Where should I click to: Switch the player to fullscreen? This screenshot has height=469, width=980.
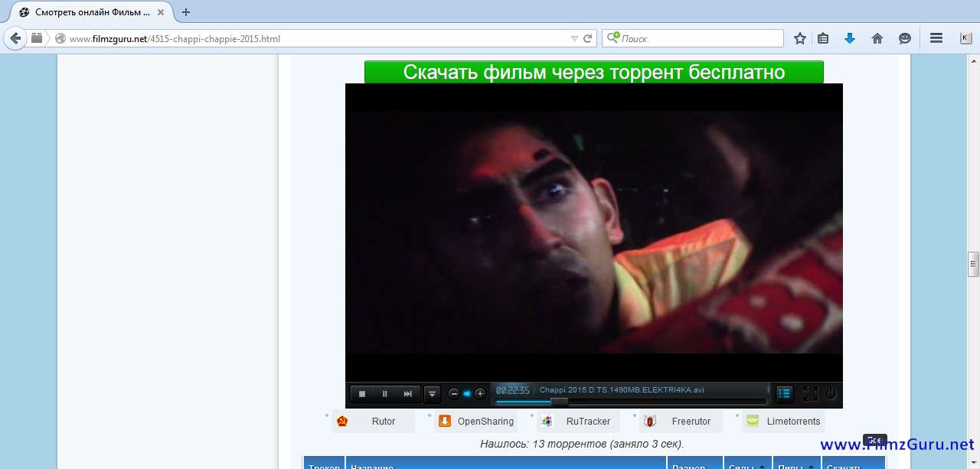tap(810, 394)
